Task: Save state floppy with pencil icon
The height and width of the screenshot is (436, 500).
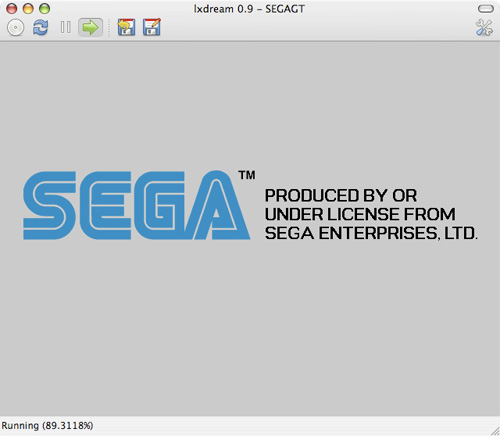Action: [152, 27]
